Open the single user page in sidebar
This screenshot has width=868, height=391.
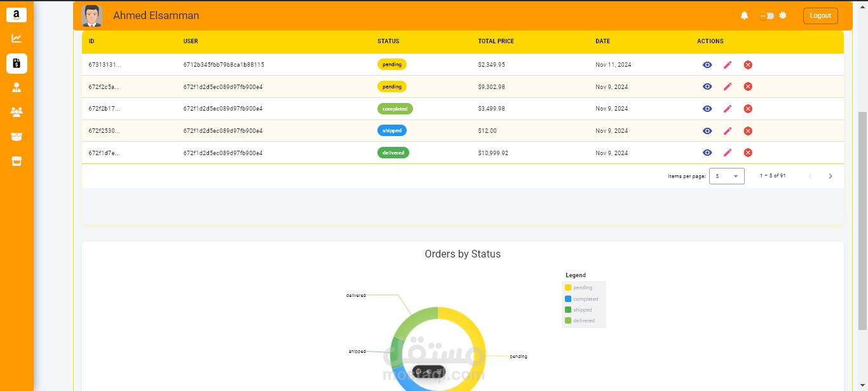click(17, 88)
